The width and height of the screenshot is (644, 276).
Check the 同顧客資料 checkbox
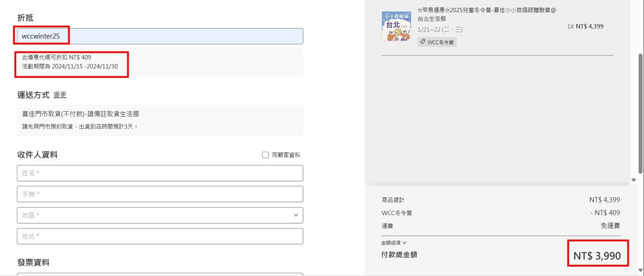265,155
